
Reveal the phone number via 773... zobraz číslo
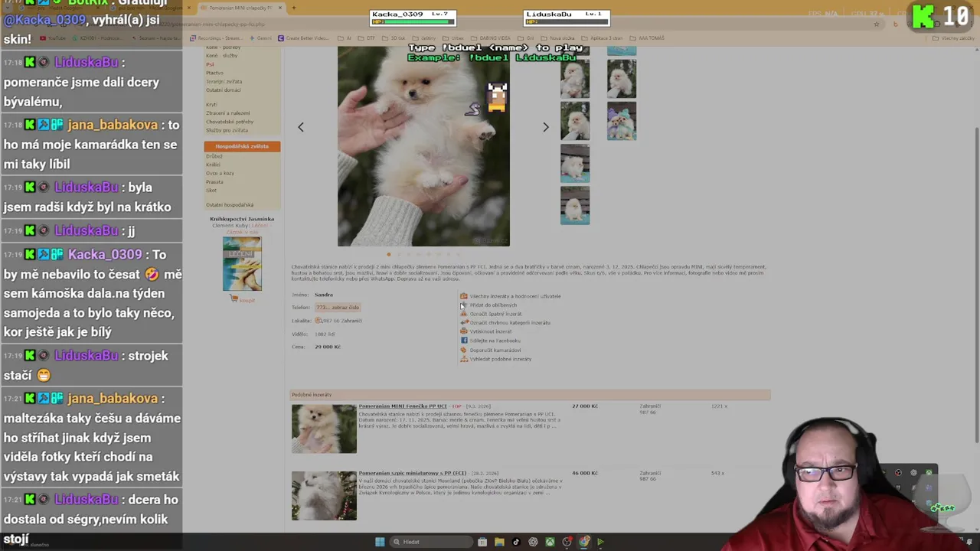point(338,307)
